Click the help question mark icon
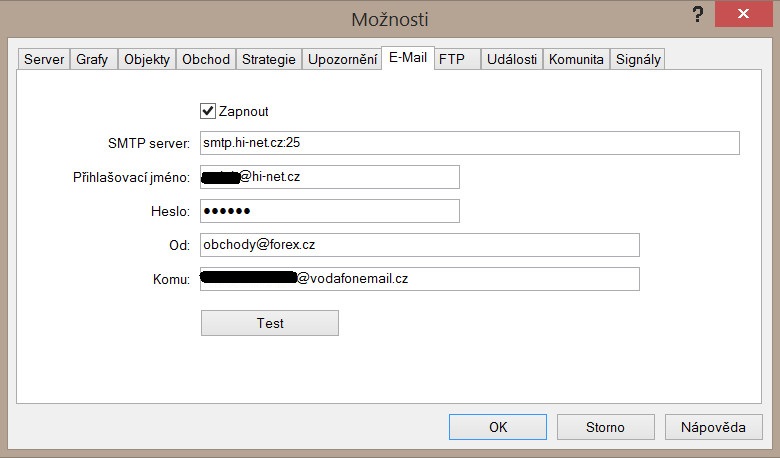The height and width of the screenshot is (458, 780). point(698,15)
